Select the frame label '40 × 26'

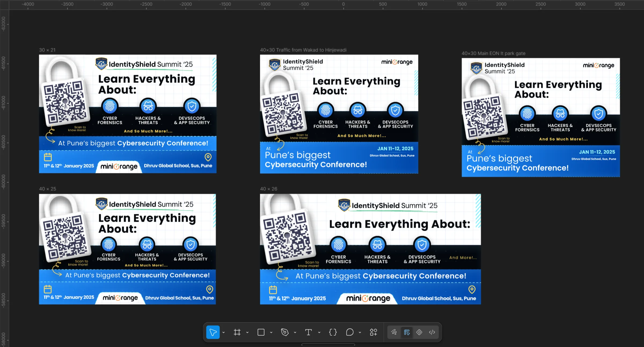click(269, 189)
